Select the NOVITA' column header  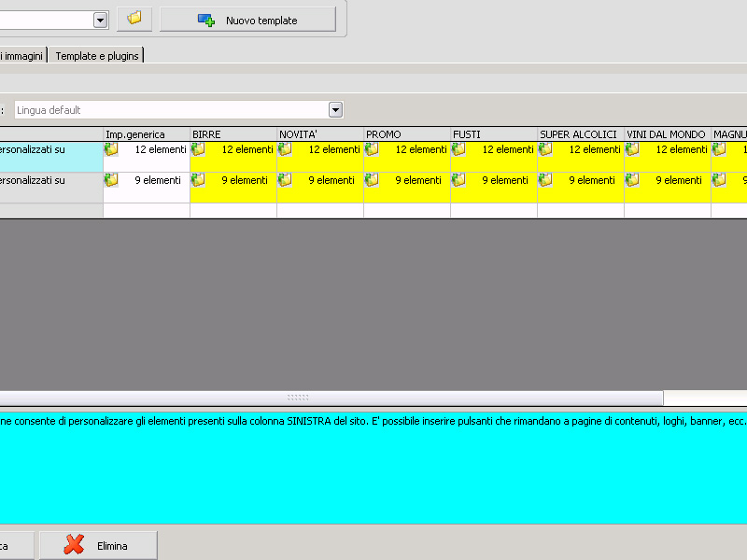[x=319, y=134]
